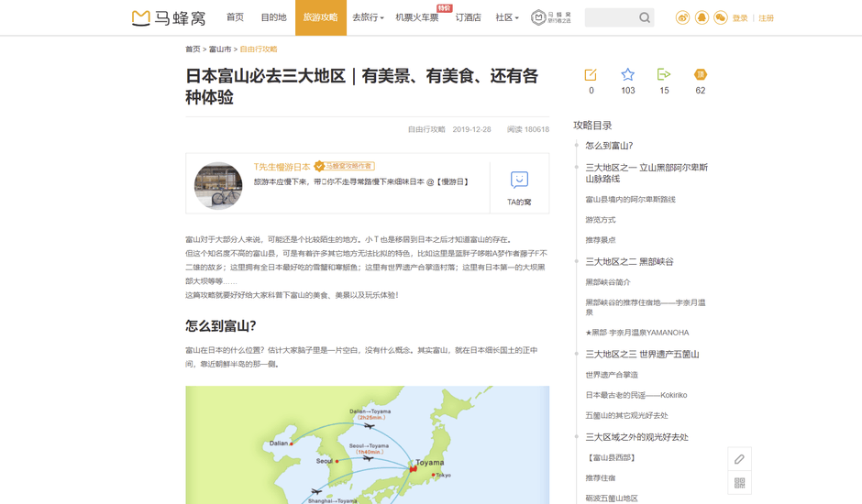
Task: Click the 登录 login link
Action: 740,18
